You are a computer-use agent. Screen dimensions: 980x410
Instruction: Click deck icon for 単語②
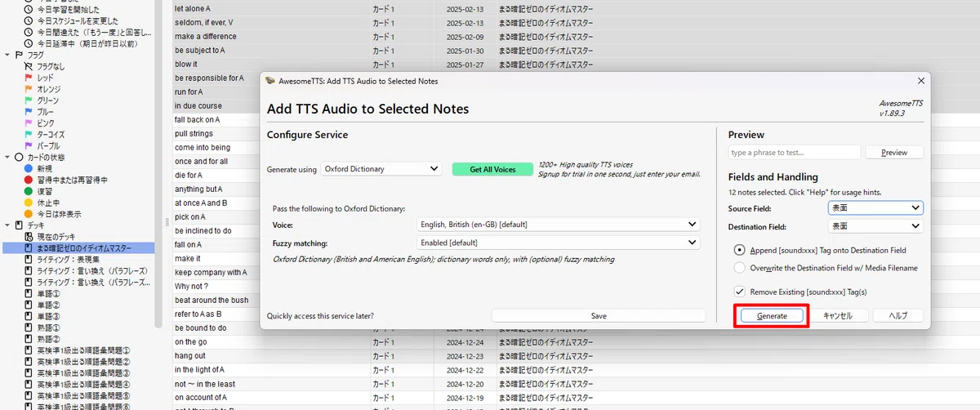point(29,305)
